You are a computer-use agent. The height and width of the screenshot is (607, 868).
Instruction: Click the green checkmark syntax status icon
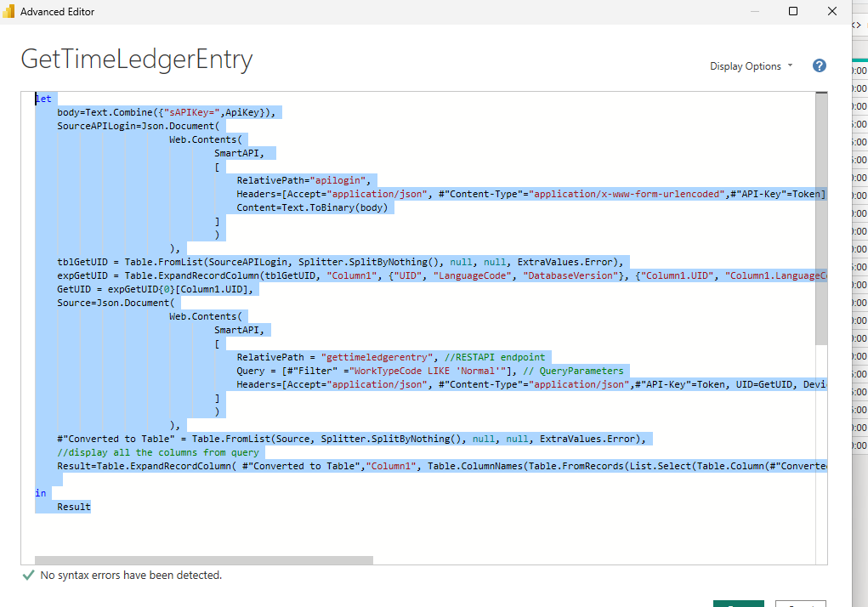point(28,576)
